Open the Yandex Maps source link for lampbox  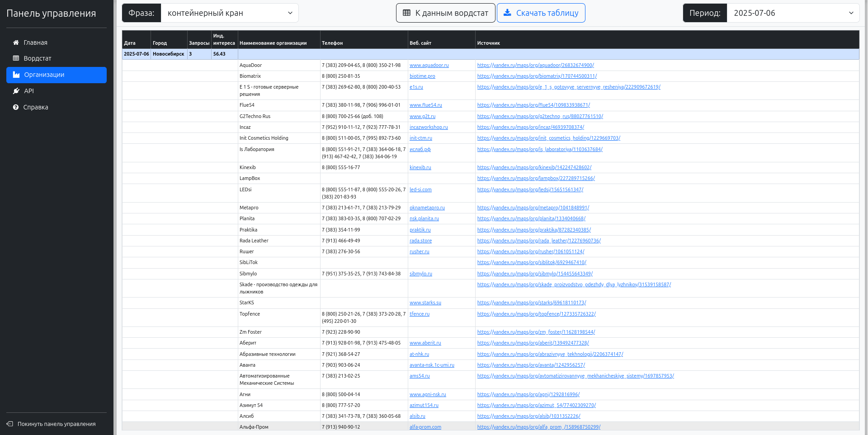point(536,178)
